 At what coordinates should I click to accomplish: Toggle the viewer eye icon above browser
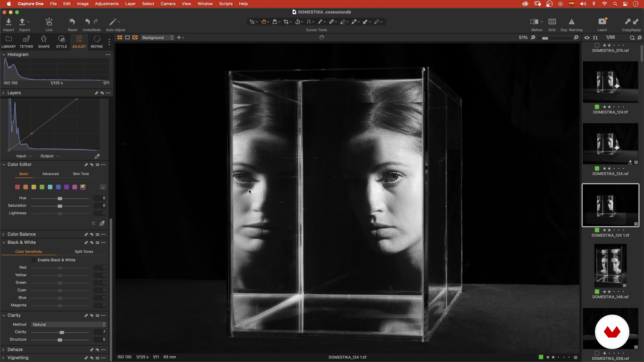[x=587, y=38]
